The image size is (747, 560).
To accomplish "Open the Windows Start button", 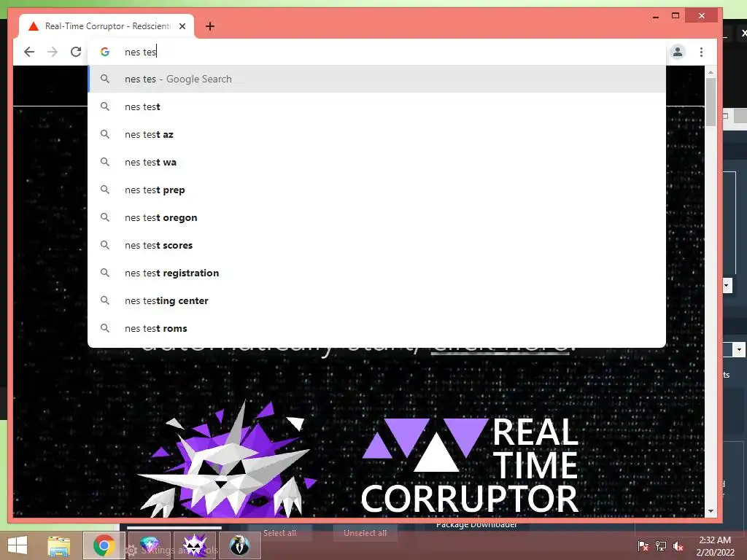I will coord(18,545).
